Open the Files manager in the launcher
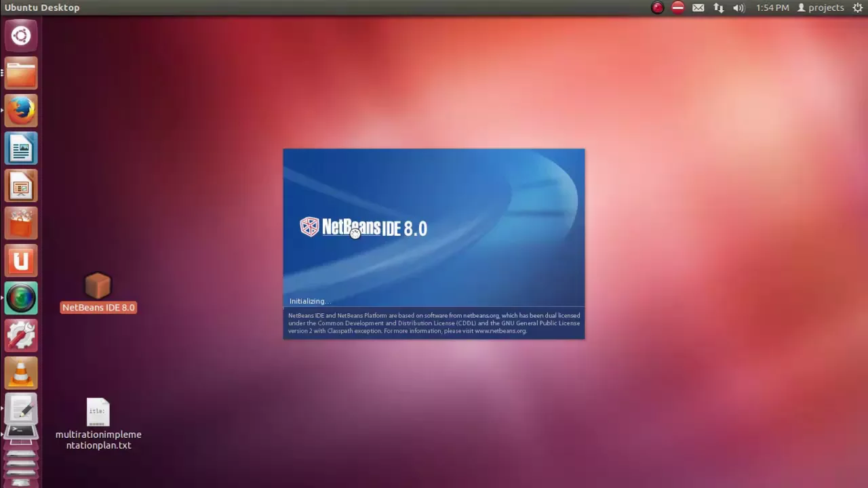The image size is (868, 488). 21,73
